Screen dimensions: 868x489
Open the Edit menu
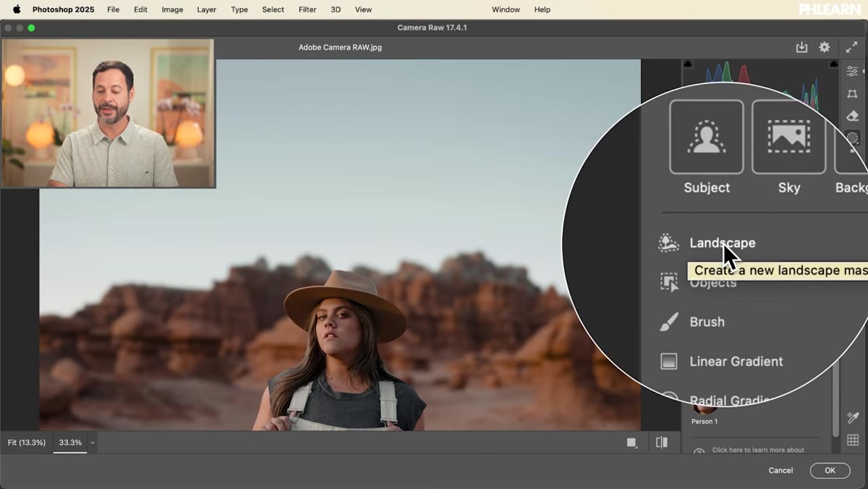tap(140, 9)
